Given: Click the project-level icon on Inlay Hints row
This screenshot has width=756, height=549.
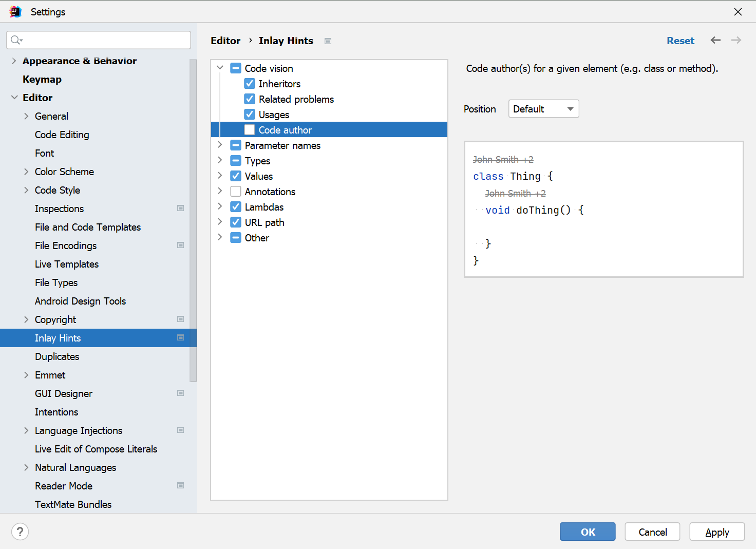Looking at the screenshot, I should (x=181, y=337).
